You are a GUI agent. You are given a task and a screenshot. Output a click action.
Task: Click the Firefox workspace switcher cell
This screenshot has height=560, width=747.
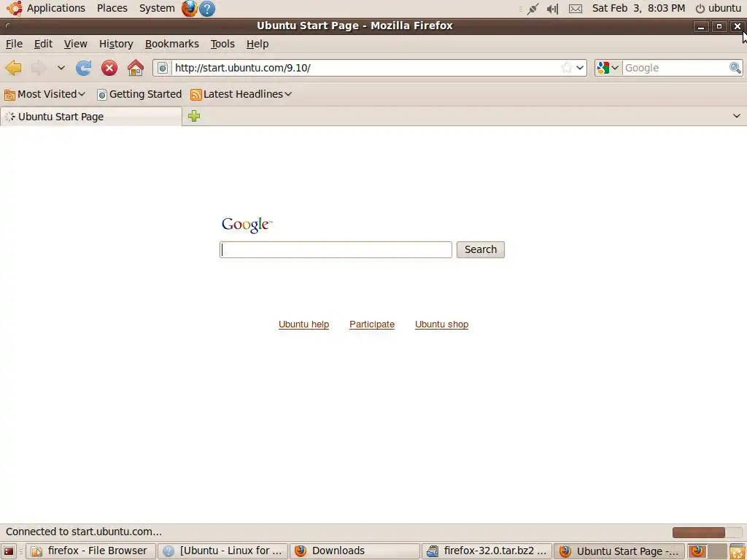(x=697, y=551)
